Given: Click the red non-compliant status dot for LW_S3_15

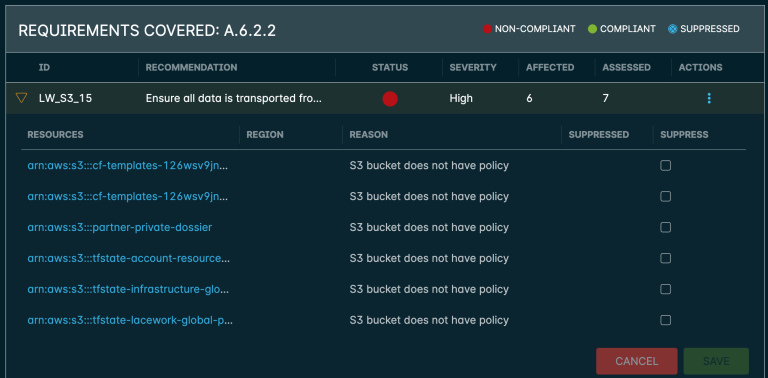Looking at the screenshot, I should (390, 98).
